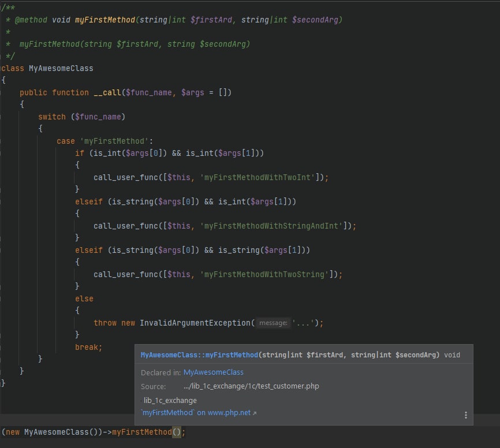
Task: Click the external link arrow after php.net
Action: tap(255, 413)
